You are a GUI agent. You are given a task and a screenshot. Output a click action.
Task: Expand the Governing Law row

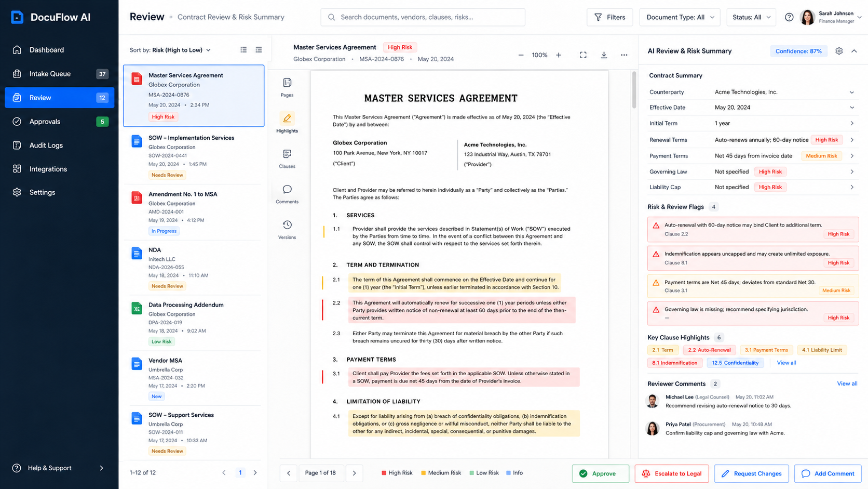point(752,171)
